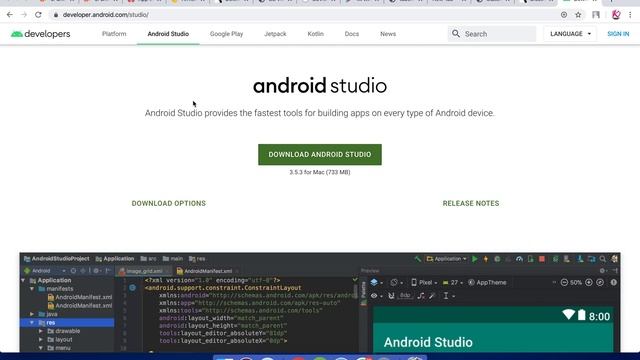
Task: Click the Apply Changes lightning icon
Action: (486, 259)
